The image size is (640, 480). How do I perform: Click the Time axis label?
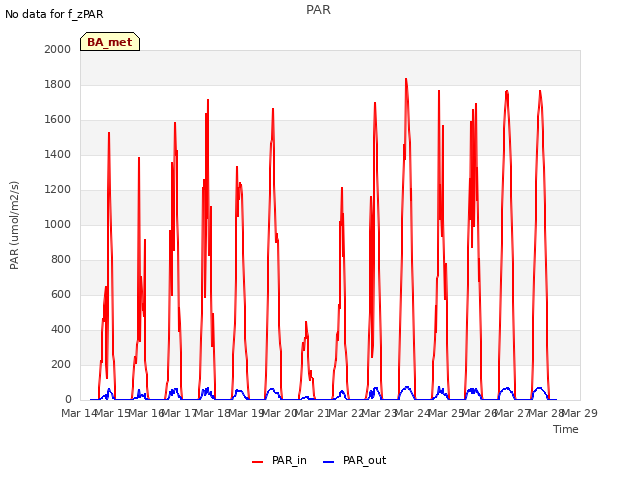(566, 429)
